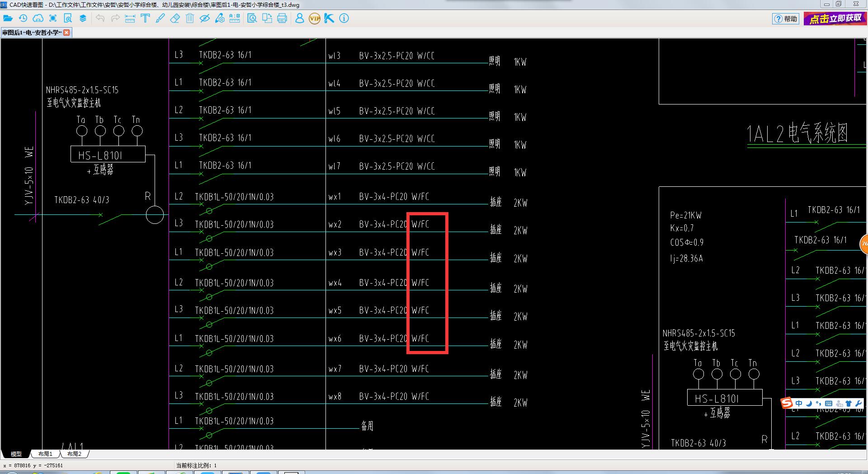The height and width of the screenshot is (474, 868).
Task: Open annotation settings pen-gear icon
Action: tap(220, 19)
